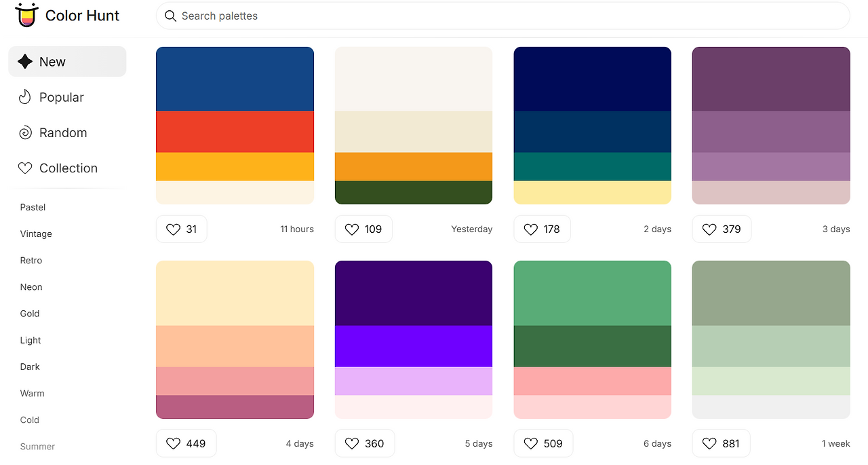This screenshot has width=868, height=465.
Task: Click the heart icon on the 881-likes palette
Action: (709, 443)
